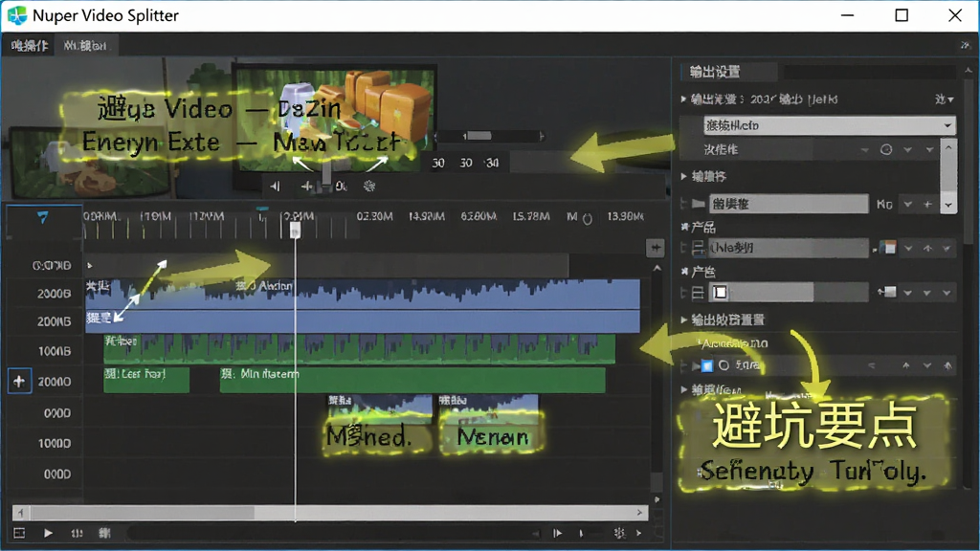The image size is (980, 551).
Task: Click the gear icon in bottom-right transport bar
Action: pos(619,533)
